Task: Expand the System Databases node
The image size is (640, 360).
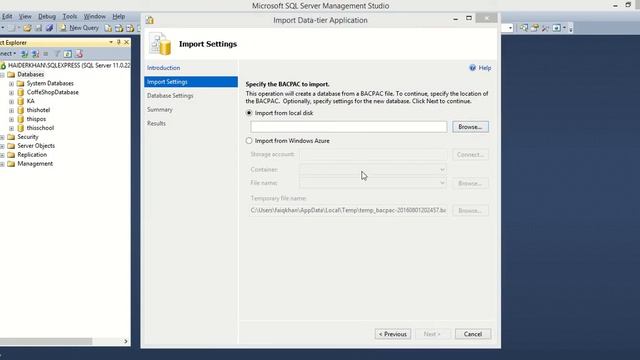Action: pyautogui.click(x=11, y=84)
